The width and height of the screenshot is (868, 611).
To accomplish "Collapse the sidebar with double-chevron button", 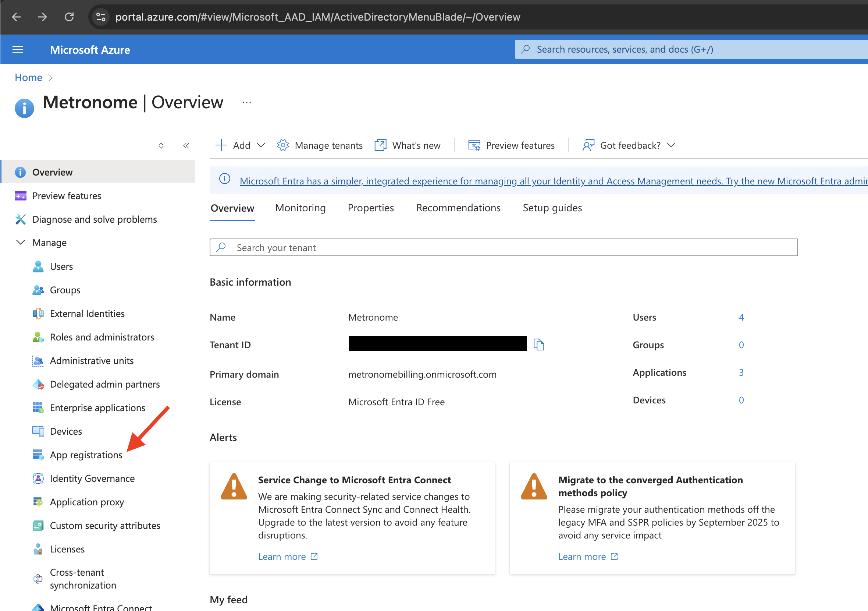I will [x=186, y=146].
